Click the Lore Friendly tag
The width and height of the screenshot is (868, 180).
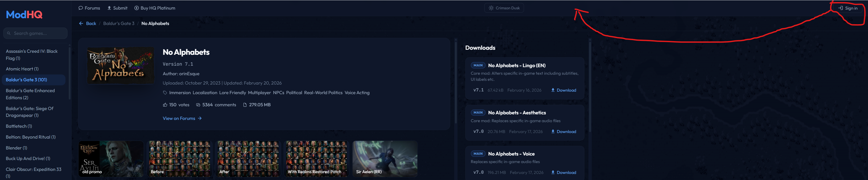[233, 93]
